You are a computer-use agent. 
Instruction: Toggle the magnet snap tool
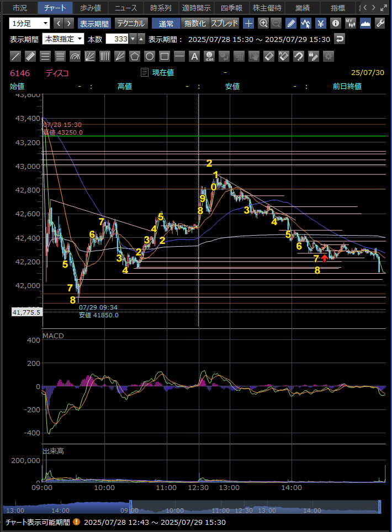click(x=299, y=56)
